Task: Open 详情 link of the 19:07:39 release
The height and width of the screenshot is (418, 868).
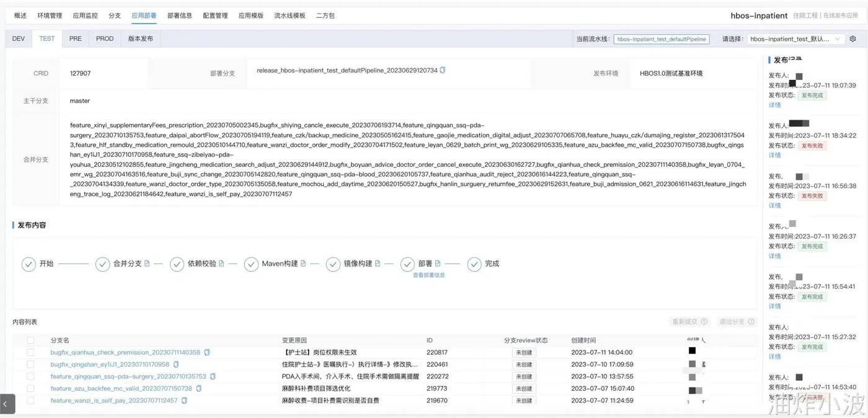Action: pos(775,105)
